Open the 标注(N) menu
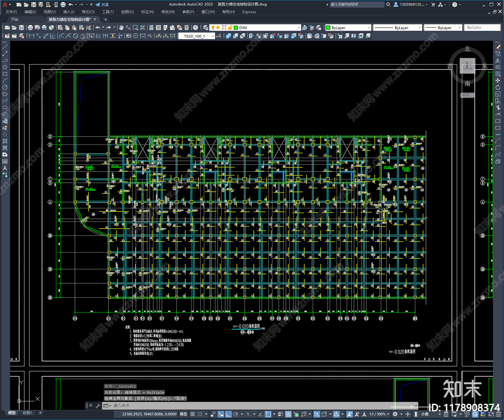This screenshot has height=420, width=504. tap(147, 12)
